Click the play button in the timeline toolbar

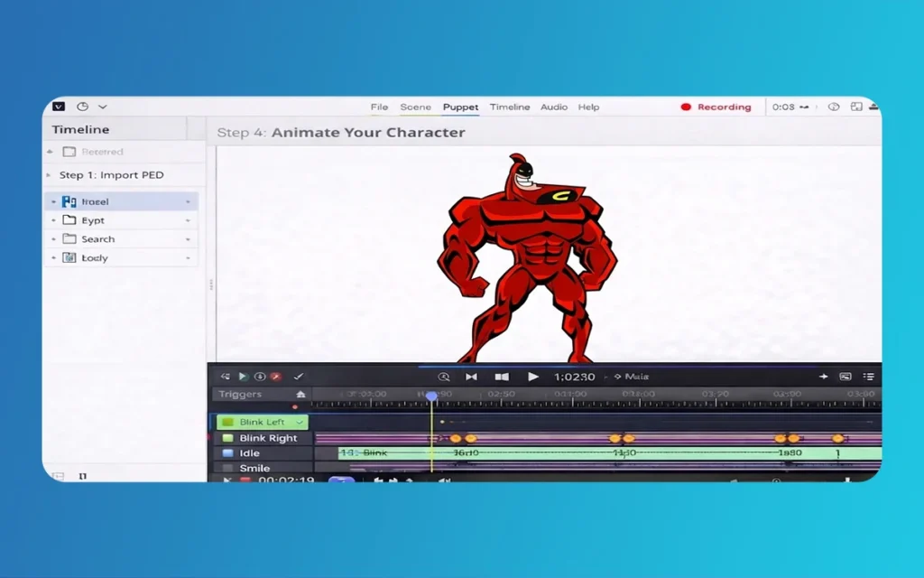(533, 377)
